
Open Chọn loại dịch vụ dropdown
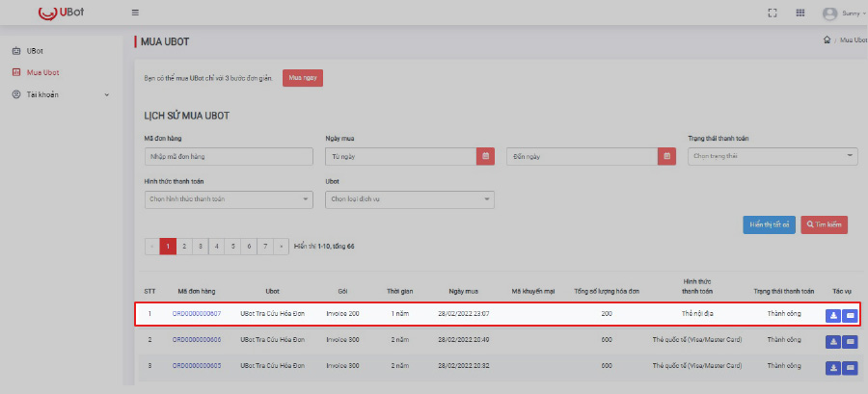click(x=410, y=199)
